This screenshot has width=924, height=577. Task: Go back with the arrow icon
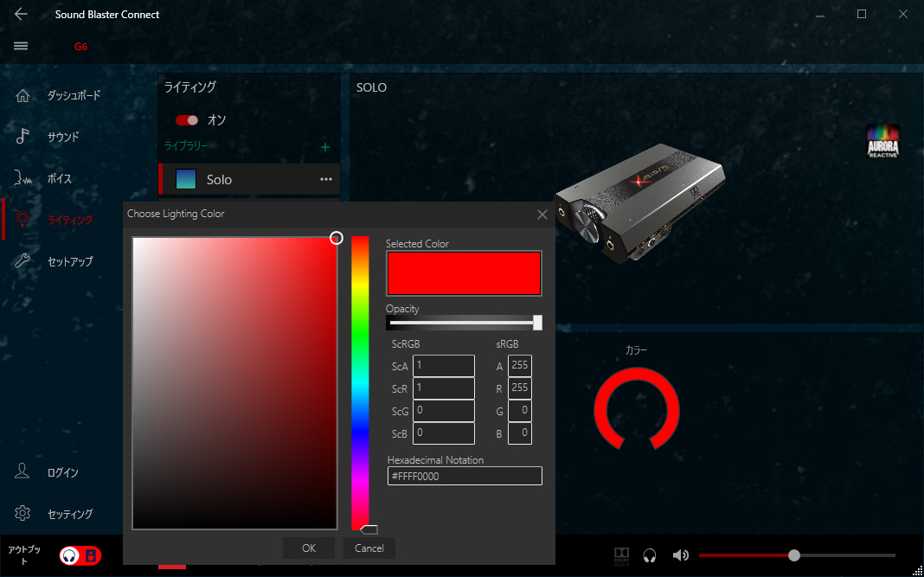21,14
